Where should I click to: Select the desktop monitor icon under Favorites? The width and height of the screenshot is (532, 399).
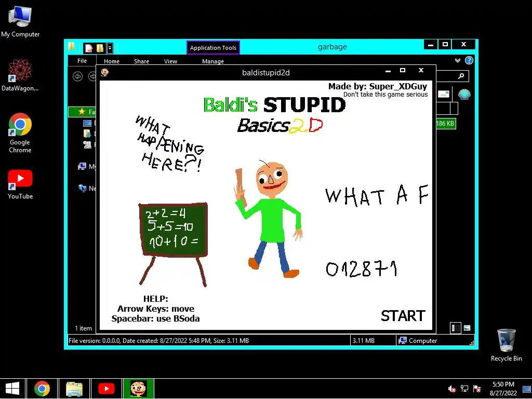[x=87, y=123]
